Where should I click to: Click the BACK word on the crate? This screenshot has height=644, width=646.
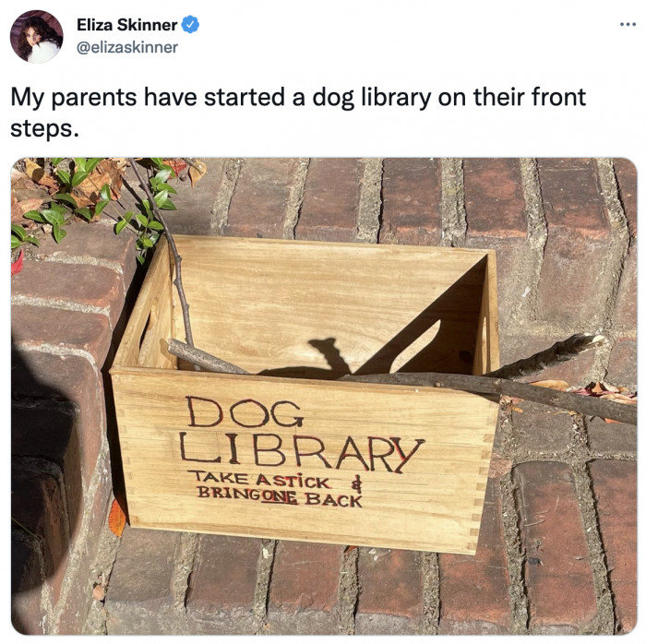coord(333,498)
